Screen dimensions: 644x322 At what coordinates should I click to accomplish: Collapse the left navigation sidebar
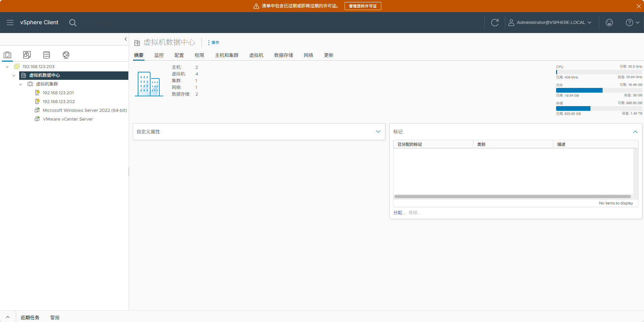click(x=126, y=39)
